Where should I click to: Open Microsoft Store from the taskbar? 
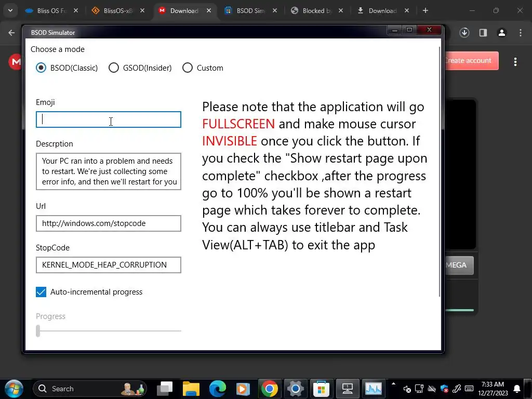coord(321,389)
